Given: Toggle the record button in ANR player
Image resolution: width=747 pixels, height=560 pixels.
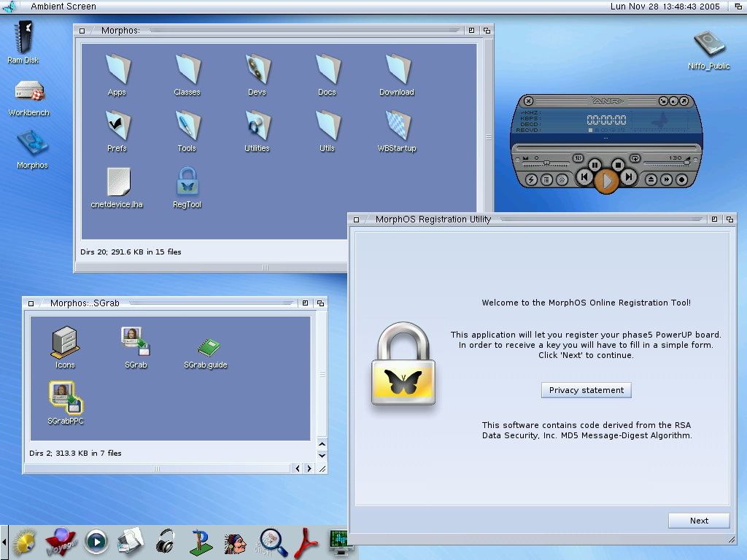Looking at the screenshot, I should pos(682,179).
